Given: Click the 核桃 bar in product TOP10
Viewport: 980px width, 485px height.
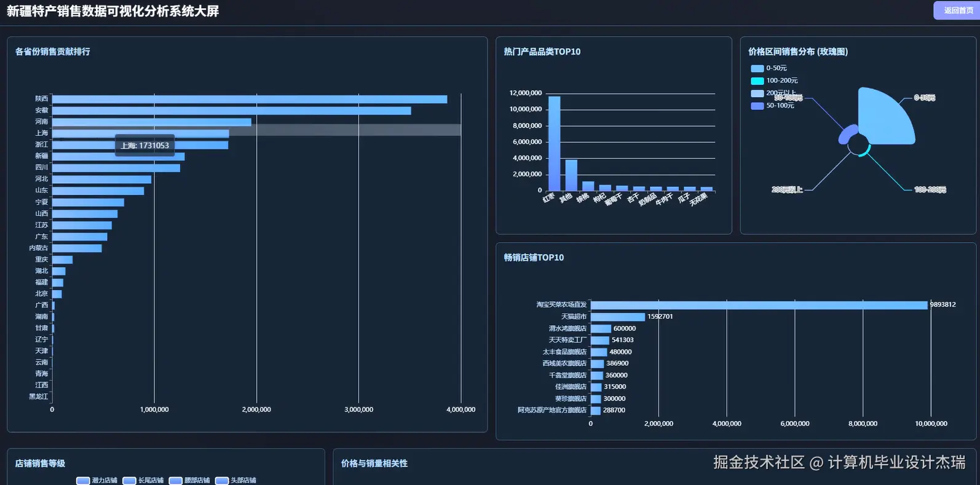Looking at the screenshot, I should coord(588,186).
